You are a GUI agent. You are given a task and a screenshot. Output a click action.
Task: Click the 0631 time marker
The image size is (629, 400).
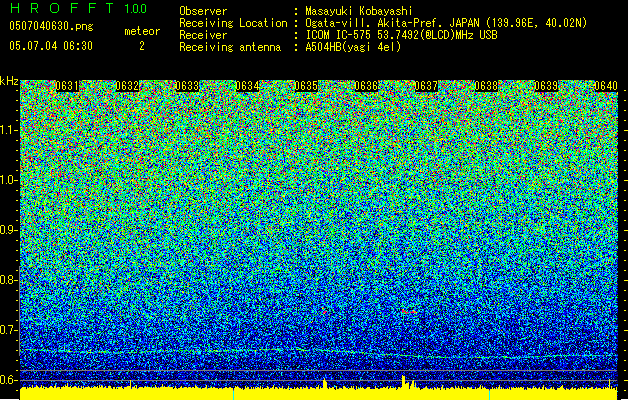[x=67, y=86]
